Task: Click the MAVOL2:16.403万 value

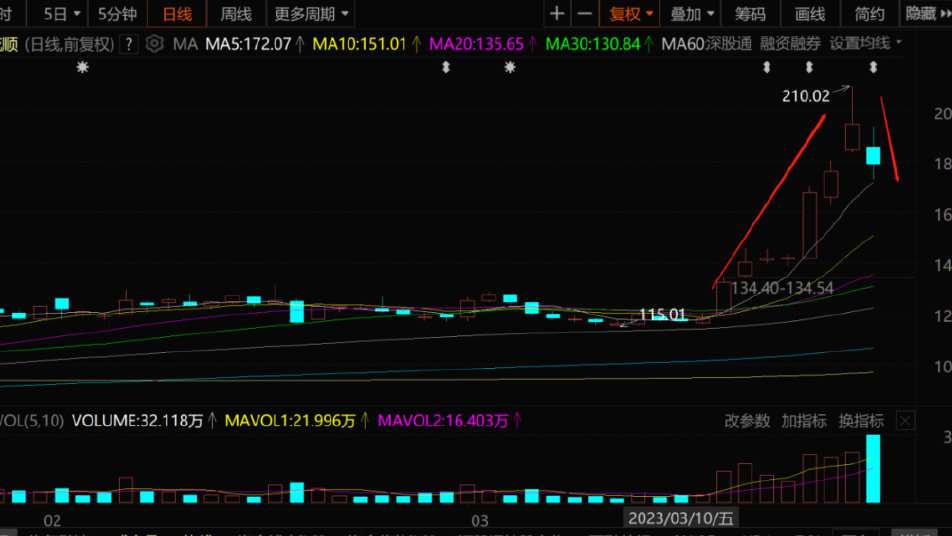Action: (443, 421)
